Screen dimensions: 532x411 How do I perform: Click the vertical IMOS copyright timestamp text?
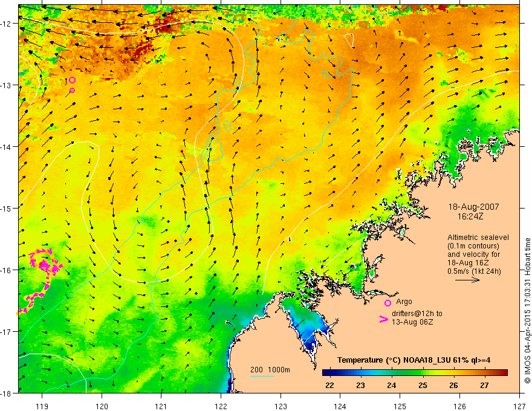coord(527,311)
